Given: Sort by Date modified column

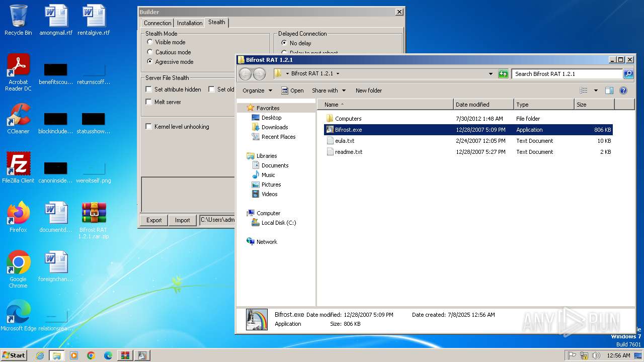Looking at the screenshot, I should tap(484, 105).
